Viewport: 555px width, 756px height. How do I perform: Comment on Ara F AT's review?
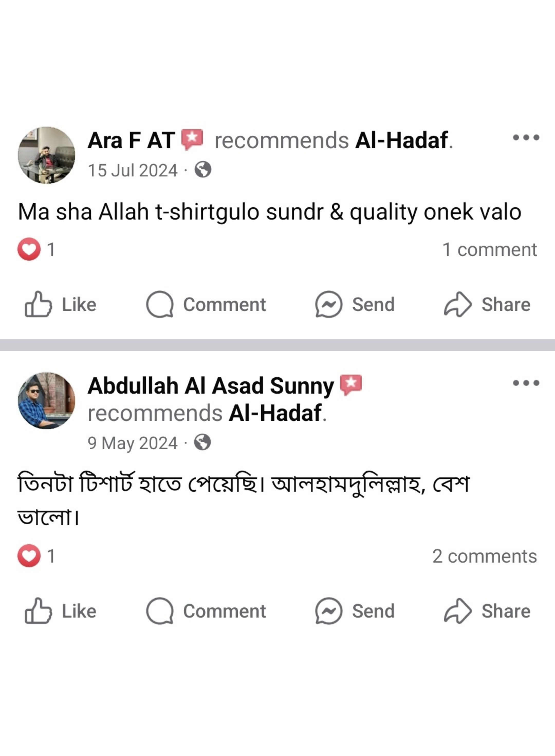[206, 305]
